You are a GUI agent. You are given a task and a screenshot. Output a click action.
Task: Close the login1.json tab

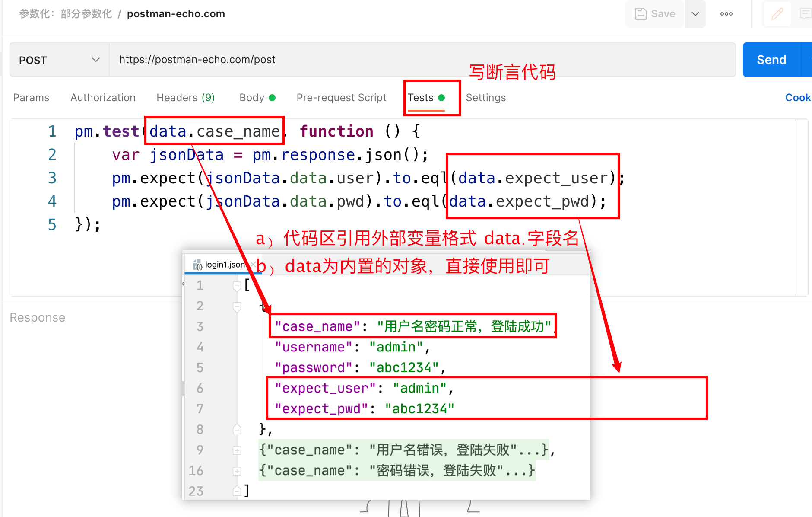(x=253, y=264)
